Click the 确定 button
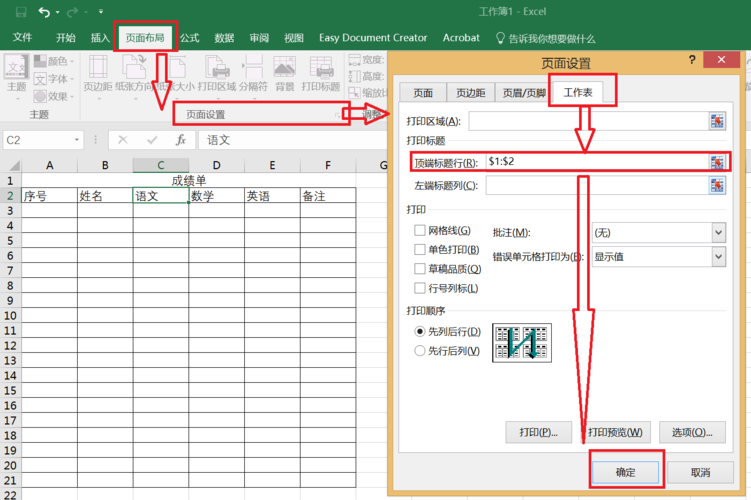Viewport: 751px width, 500px height. 626,472
